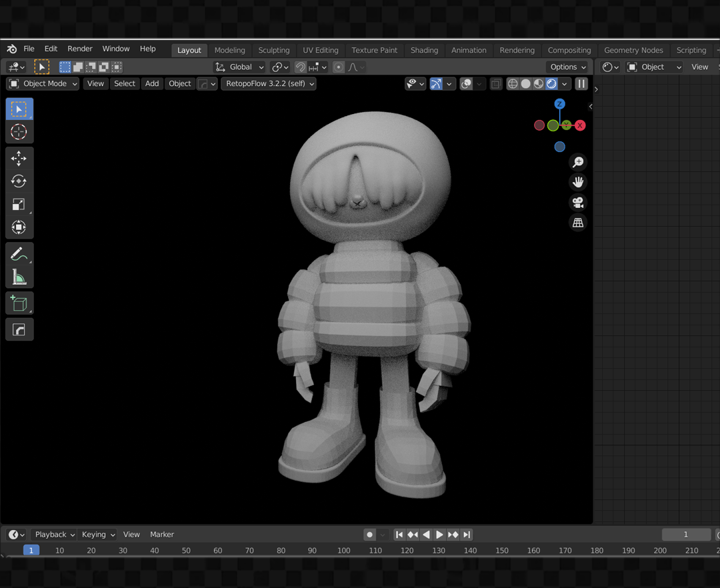
Task: Open the Playback popover
Action: [x=55, y=534]
